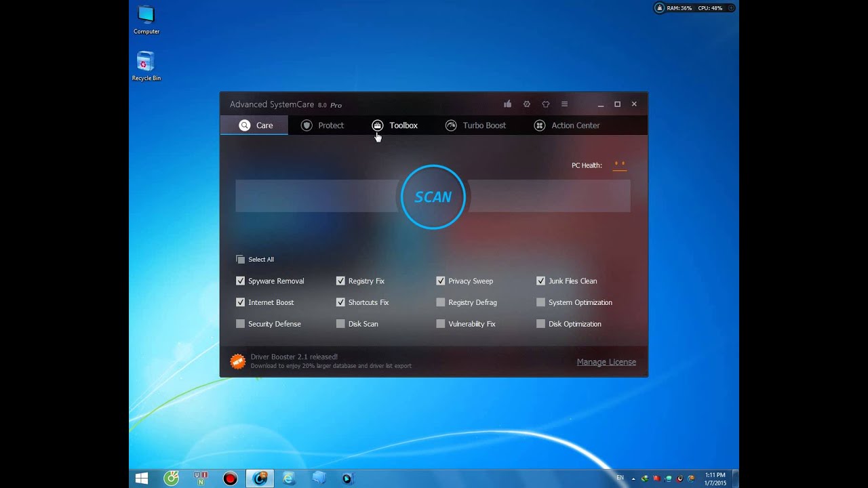
Task: Uncheck Shortcuts Fix
Action: pos(340,302)
